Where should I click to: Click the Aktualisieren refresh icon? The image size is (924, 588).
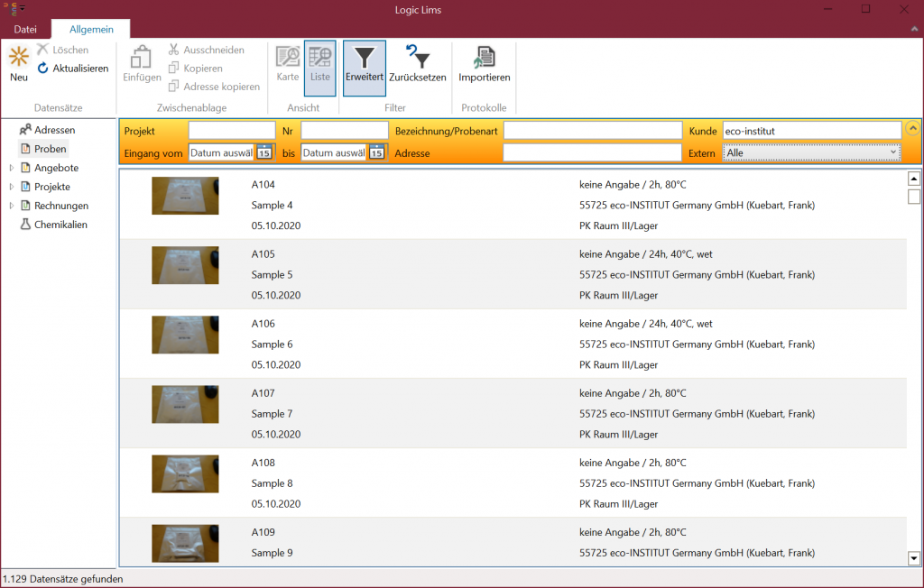click(43, 69)
